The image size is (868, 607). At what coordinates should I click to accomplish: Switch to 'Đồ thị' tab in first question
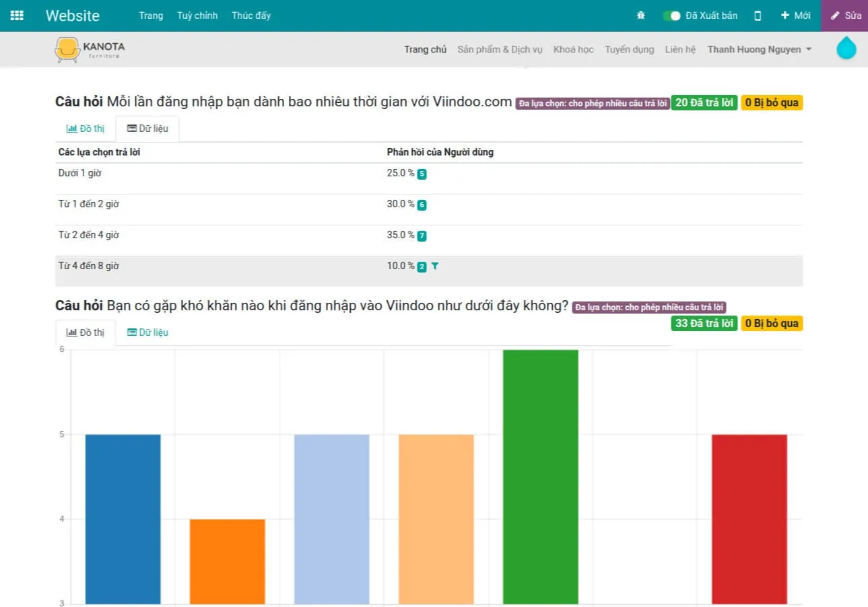pyautogui.click(x=86, y=129)
